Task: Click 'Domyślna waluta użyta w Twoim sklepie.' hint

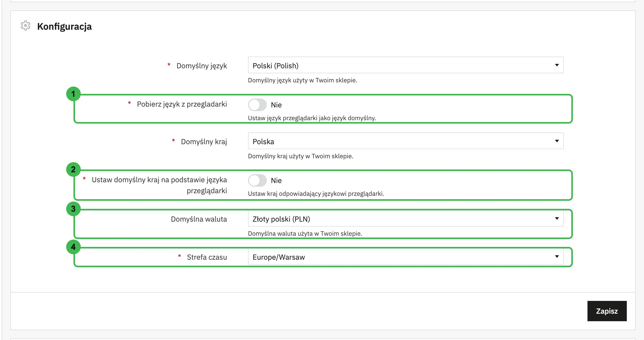Action: pos(305,234)
